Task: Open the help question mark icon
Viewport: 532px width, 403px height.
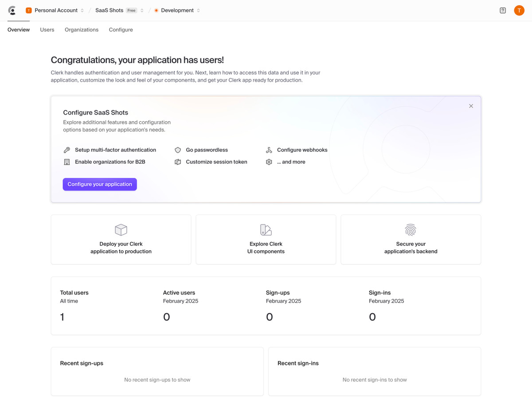Action: click(503, 10)
